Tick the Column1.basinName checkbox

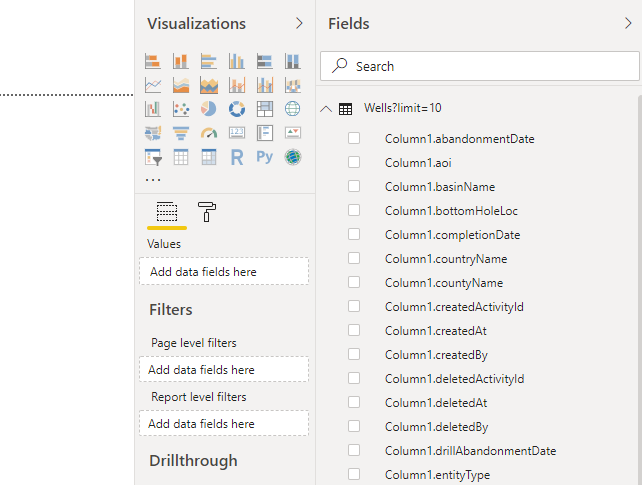pos(354,187)
